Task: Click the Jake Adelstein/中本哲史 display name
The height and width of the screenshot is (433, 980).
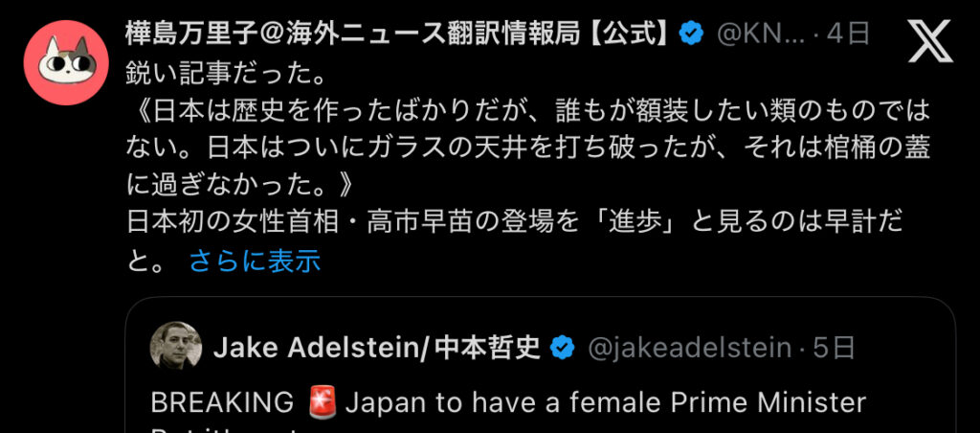Action: click(377, 347)
